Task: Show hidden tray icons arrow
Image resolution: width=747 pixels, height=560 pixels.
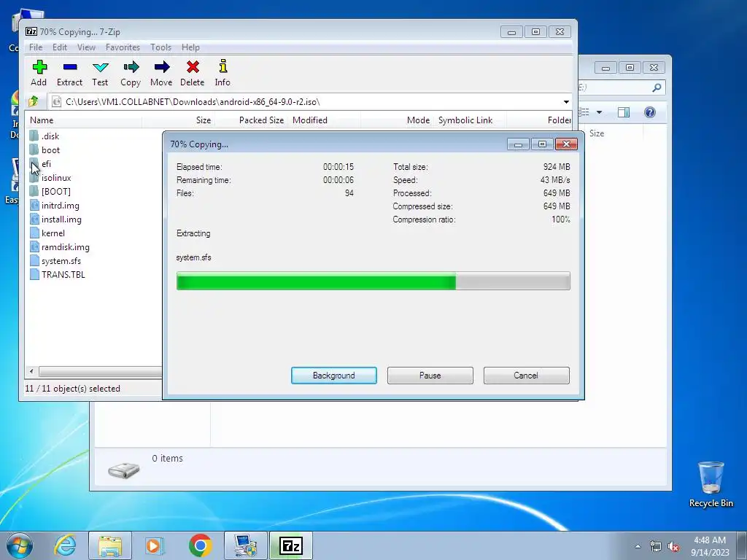Action: (638, 547)
